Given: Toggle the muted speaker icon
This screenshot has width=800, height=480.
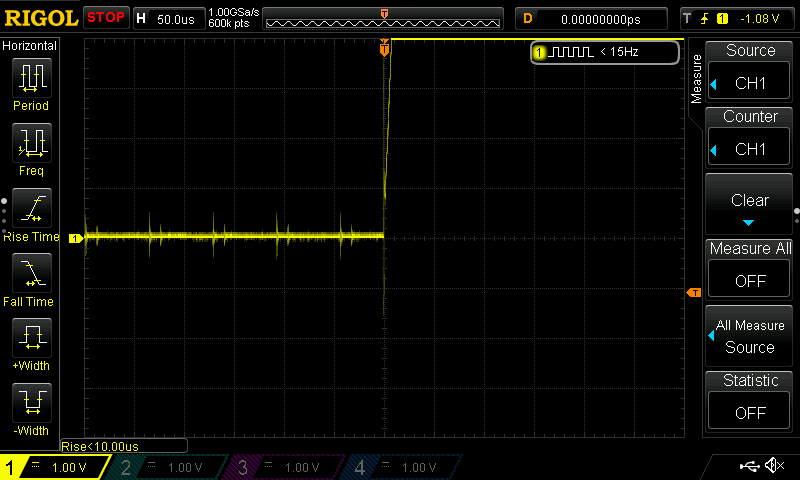Looking at the screenshot, I should tap(774, 466).
